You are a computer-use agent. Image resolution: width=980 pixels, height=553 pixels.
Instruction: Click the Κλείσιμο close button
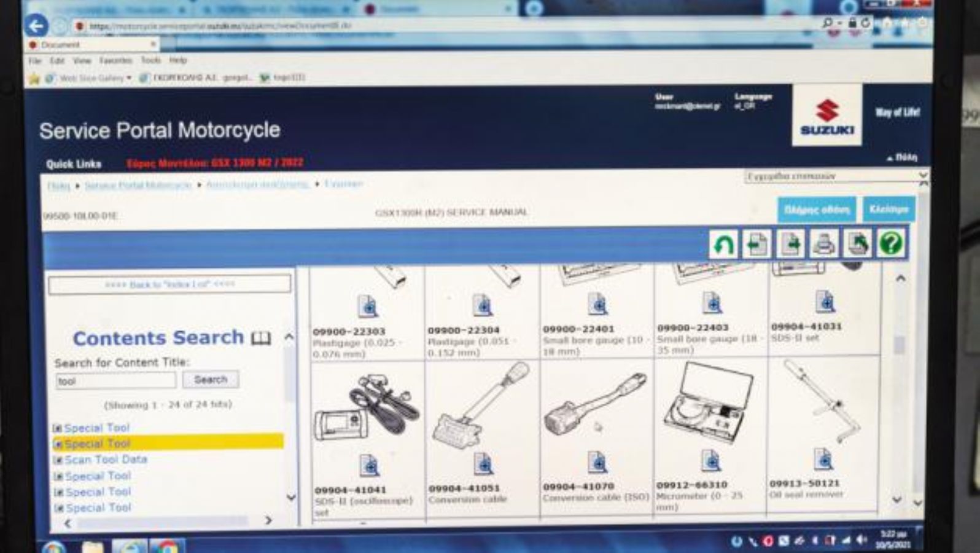pos(889,210)
